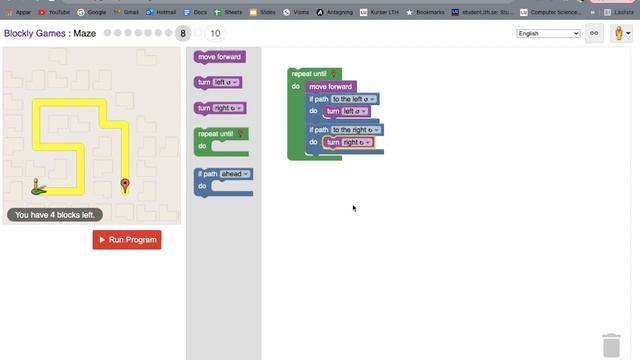Expand the bookmarks overflow chevron
Screen dimensions: 640x360
(x=593, y=12)
